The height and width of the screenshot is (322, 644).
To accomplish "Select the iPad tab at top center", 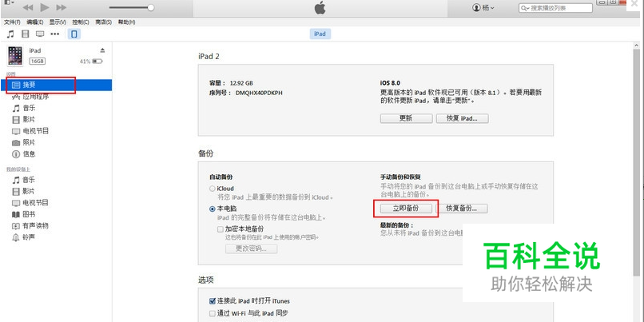I will (320, 34).
